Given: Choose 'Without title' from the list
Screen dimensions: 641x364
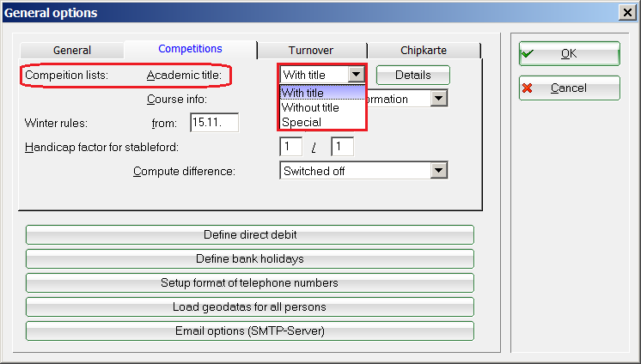Looking at the screenshot, I should tap(322, 107).
